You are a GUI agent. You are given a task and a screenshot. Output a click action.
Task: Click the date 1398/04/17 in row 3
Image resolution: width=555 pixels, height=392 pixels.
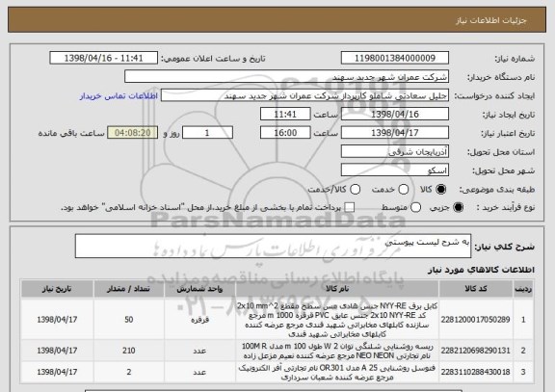[57, 372]
